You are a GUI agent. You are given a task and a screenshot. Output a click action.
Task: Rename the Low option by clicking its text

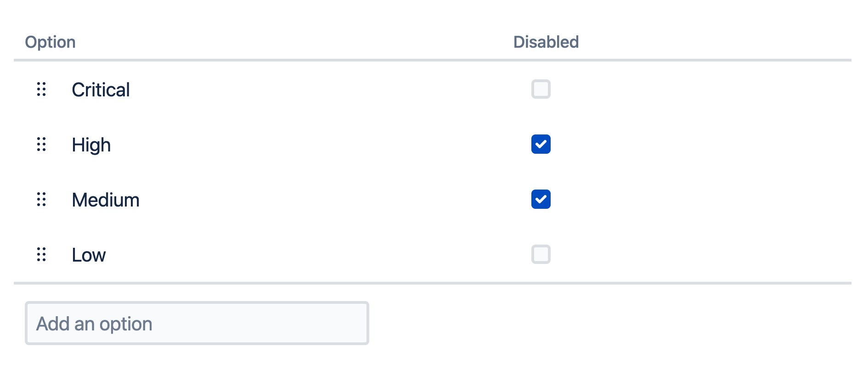coord(89,255)
